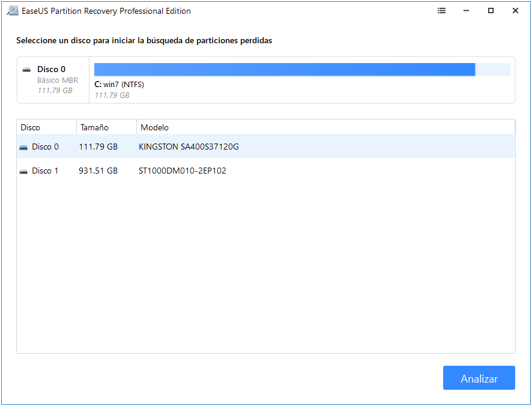Screen dimensions: 532x406
Task: Select the Disco 0 row label
Action: click(45, 147)
